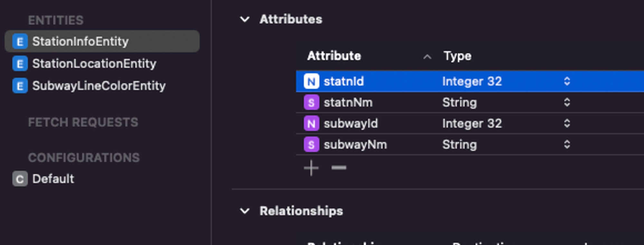Click the String type of subwayNm
The height and width of the screenshot is (245, 644).
coord(459,145)
